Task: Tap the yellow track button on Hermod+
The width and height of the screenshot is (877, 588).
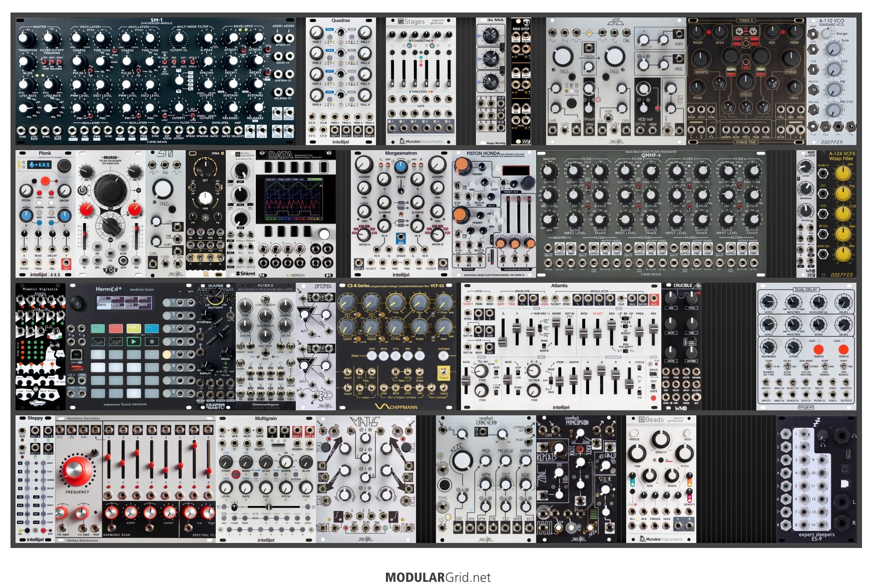Action: [x=134, y=328]
